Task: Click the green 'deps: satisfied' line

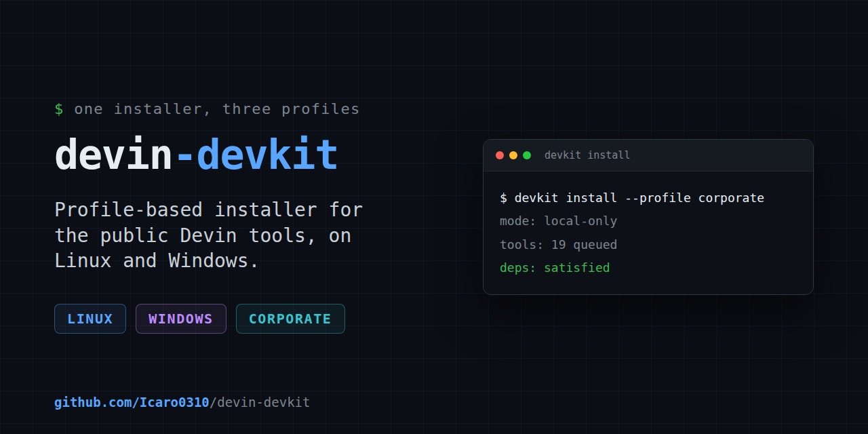Action: [x=555, y=267]
